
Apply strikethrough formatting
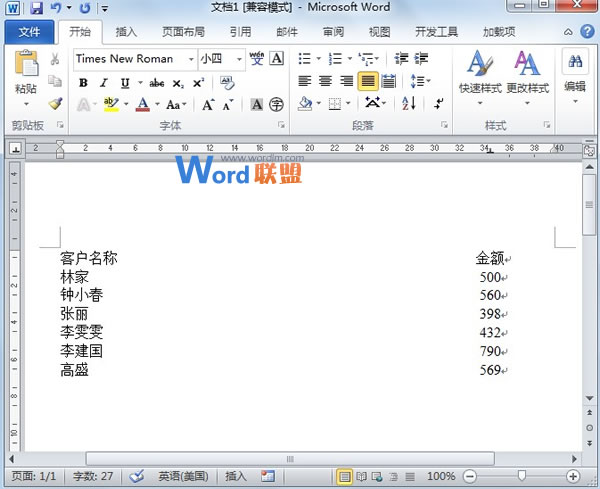tap(157, 83)
